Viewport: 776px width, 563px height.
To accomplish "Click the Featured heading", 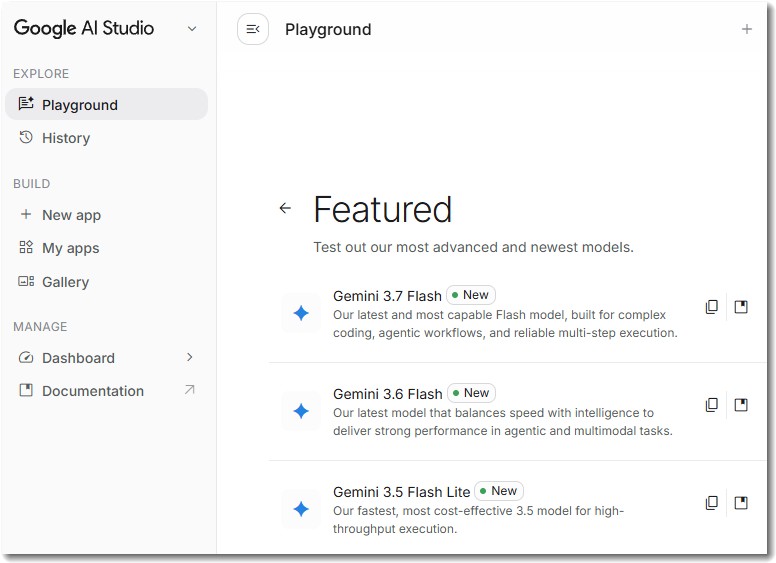I will tap(383, 209).
